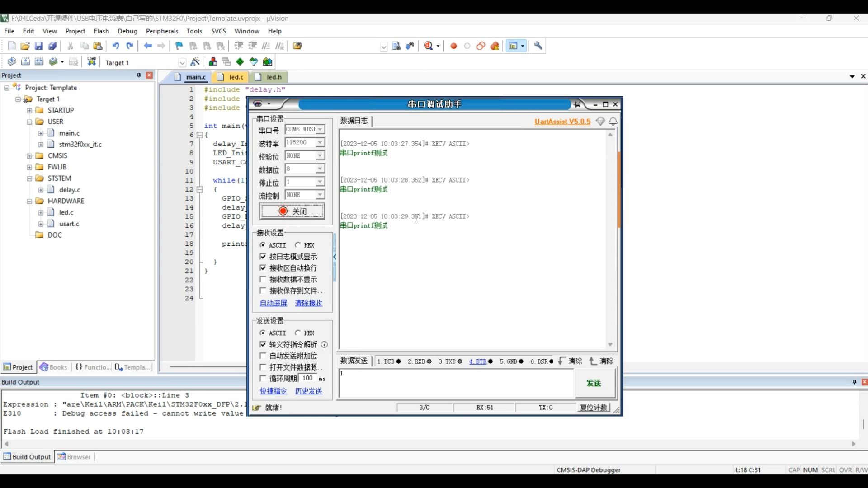
Task: Click the serial send text input field
Action: pos(456,383)
